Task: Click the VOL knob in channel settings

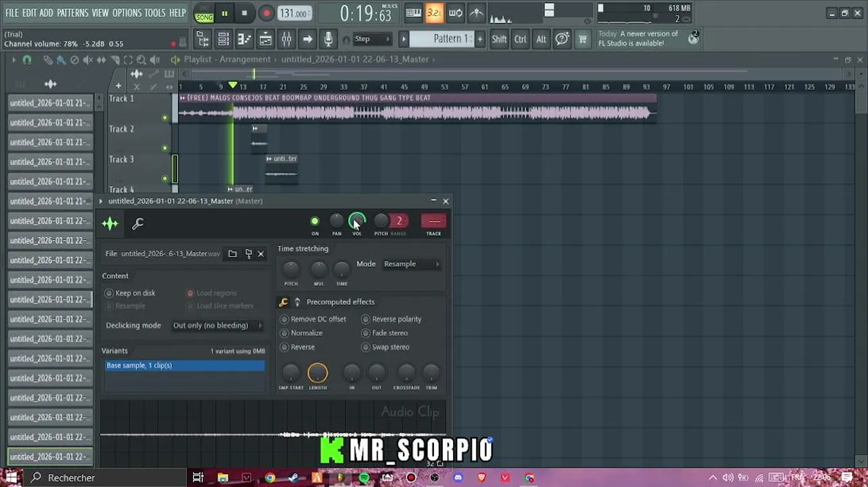Action: click(357, 221)
